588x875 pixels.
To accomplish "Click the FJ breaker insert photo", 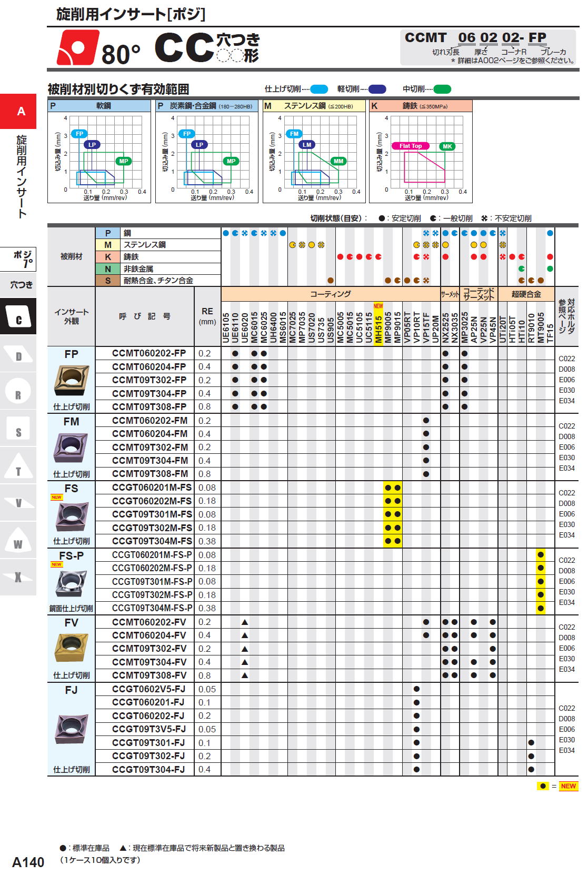I will coord(71,729).
